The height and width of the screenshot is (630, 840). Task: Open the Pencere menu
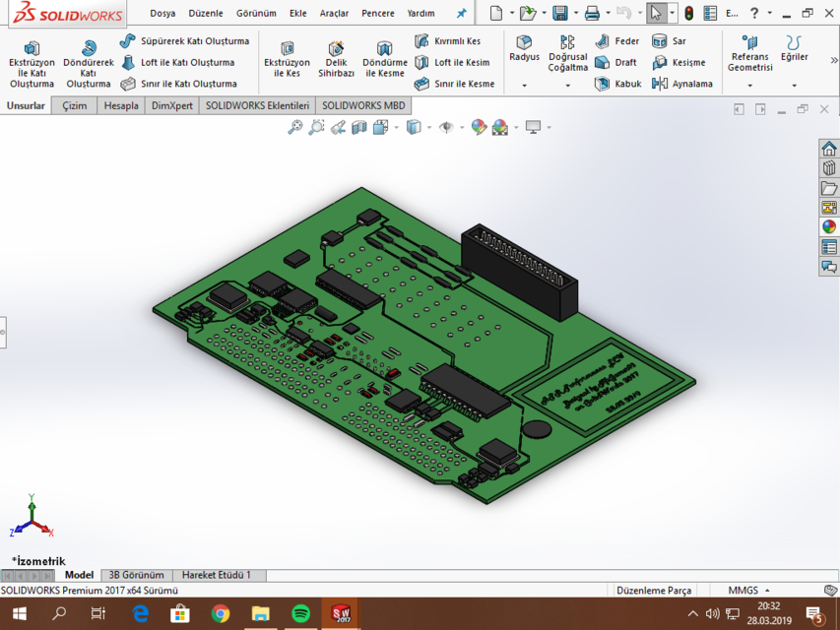point(378,14)
